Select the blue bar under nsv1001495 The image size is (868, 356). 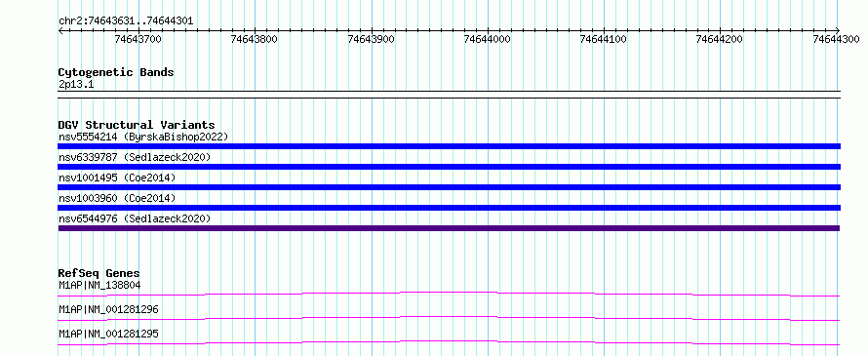click(x=449, y=187)
